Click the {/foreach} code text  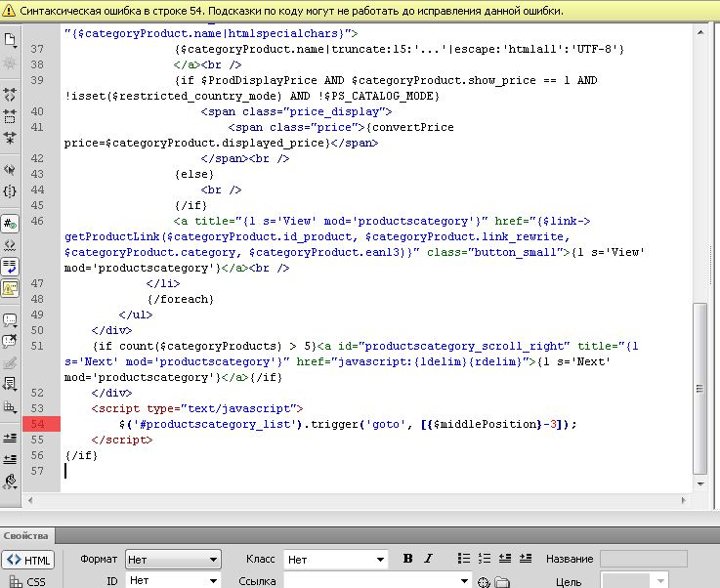point(181,299)
